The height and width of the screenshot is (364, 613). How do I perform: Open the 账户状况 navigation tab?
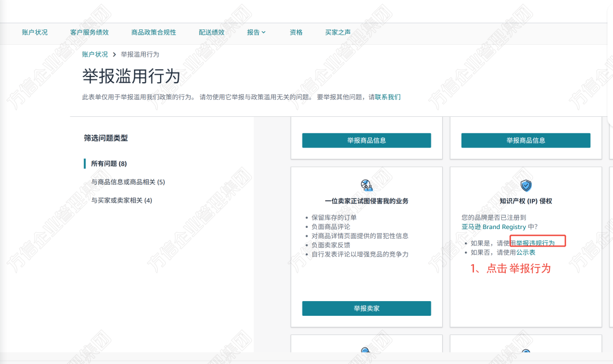[35, 32]
